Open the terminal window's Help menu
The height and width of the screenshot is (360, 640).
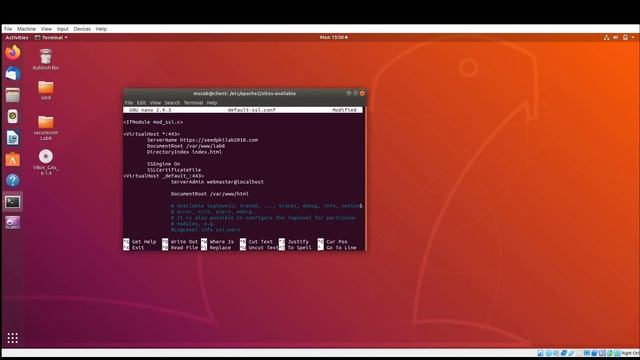212,103
